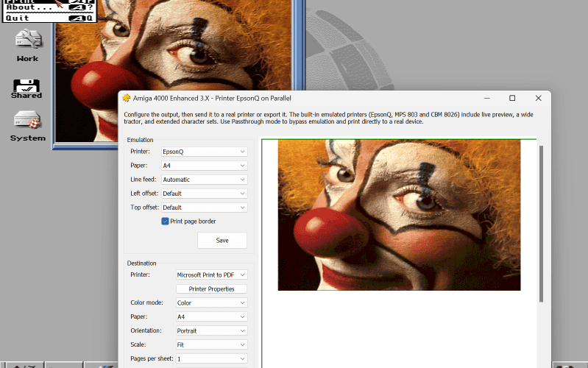Choose destination printer Microsoft Print to PDF
Screen dimensions: 588x368
211,275
